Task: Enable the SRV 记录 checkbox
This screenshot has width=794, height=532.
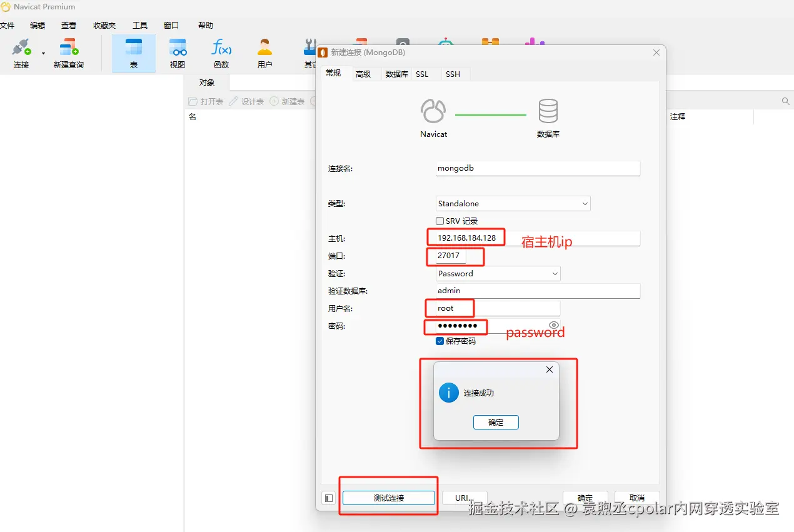Action: coord(440,221)
